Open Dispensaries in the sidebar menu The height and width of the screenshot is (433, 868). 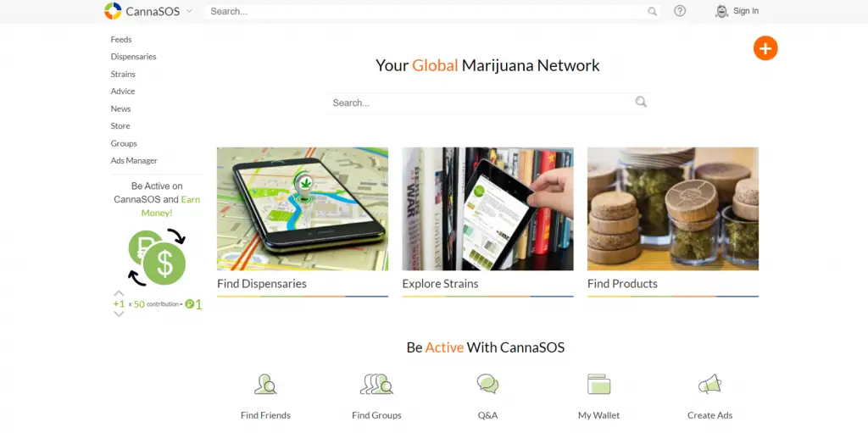coord(133,57)
